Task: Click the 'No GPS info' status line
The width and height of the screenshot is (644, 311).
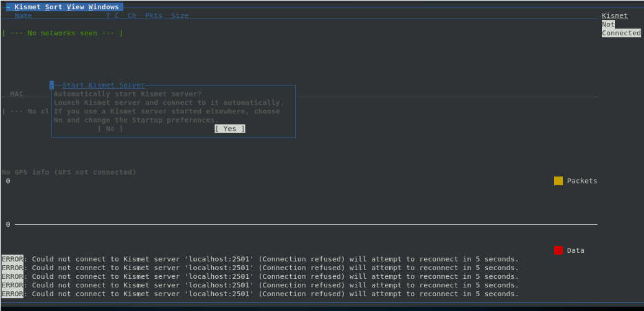Action: pyautogui.click(x=69, y=172)
